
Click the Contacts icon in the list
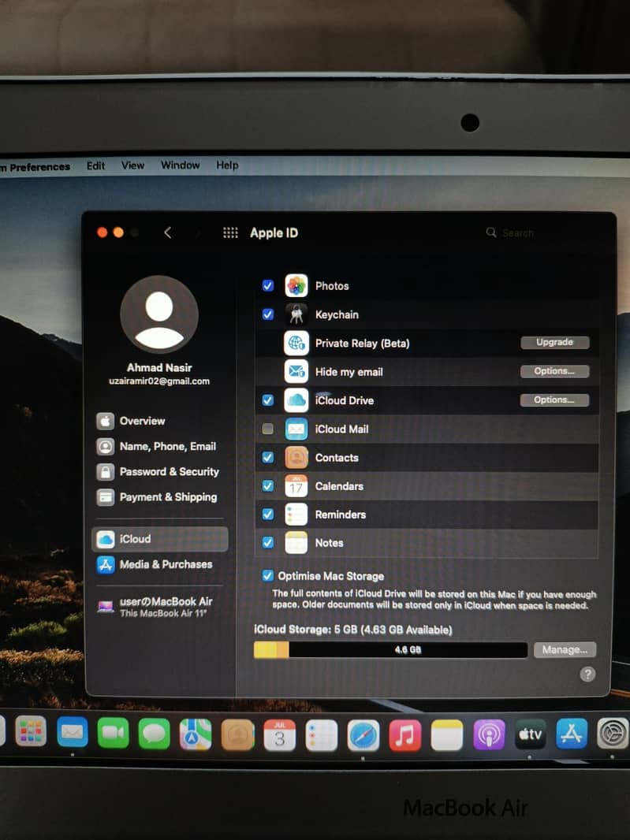296,457
